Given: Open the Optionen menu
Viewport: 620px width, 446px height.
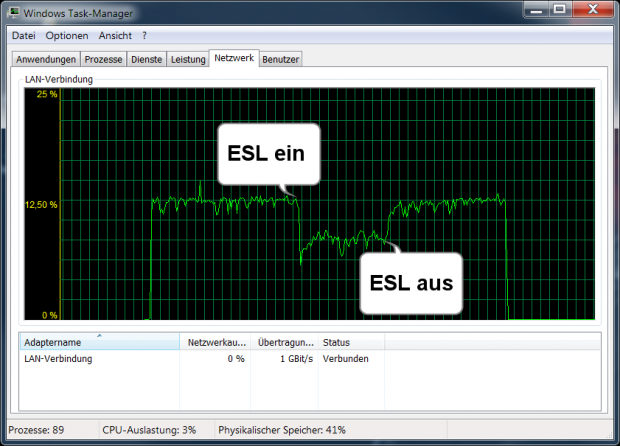Looking at the screenshot, I should coord(67,35).
